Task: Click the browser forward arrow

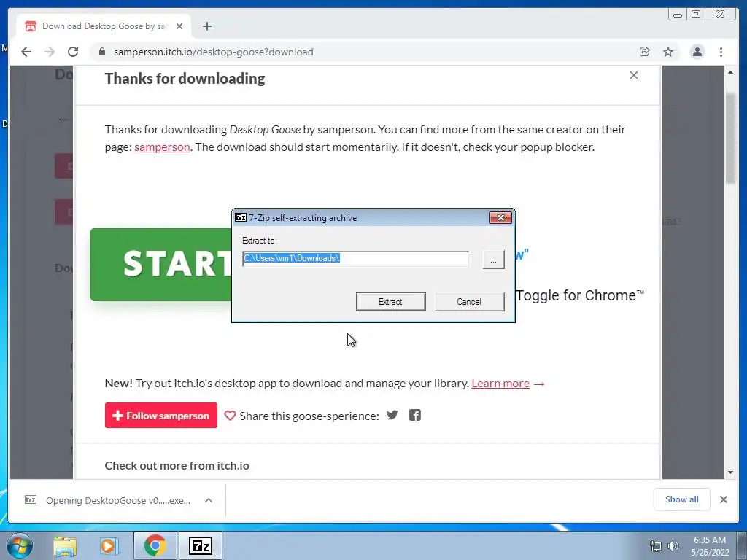Action: 50,52
